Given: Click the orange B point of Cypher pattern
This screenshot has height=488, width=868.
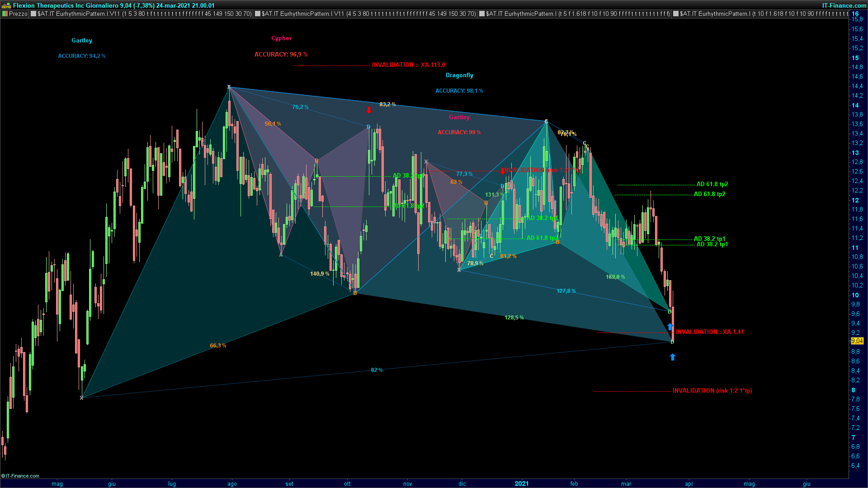Looking at the screenshot, I should click(x=316, y=161).
